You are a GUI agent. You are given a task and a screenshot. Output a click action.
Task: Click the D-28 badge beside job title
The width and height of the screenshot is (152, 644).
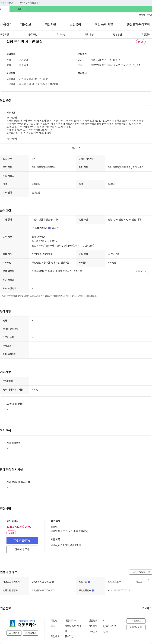pos(141,42)
